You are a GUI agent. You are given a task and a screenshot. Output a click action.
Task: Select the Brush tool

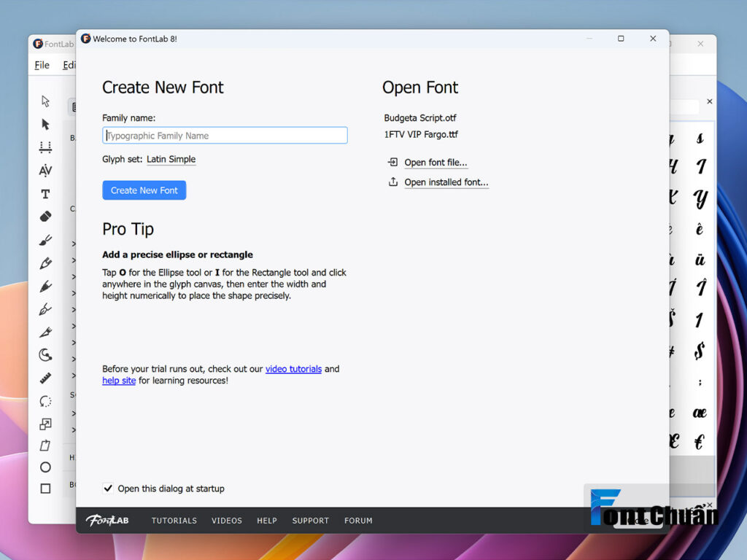pyautogui.click(x=45, y=240)
